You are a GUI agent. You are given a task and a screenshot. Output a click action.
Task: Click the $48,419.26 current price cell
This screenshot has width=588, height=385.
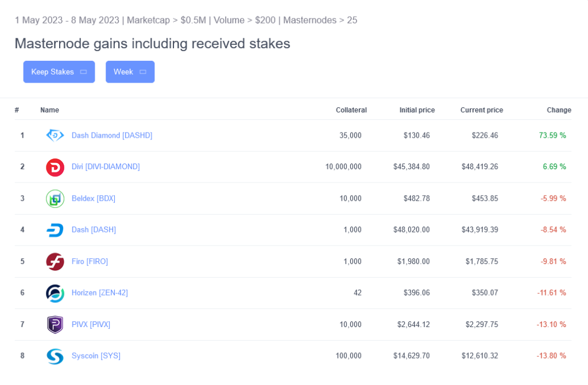(479, 166)
